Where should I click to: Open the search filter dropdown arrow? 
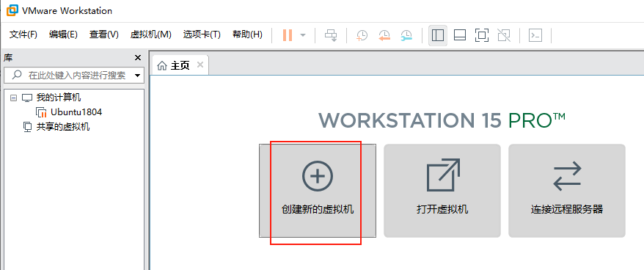tap(137, 76)
